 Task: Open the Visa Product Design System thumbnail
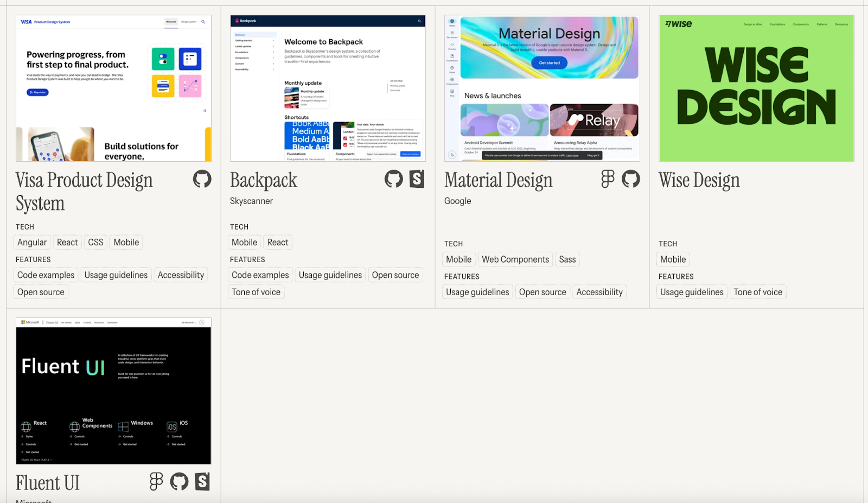(x=113, y=88)
